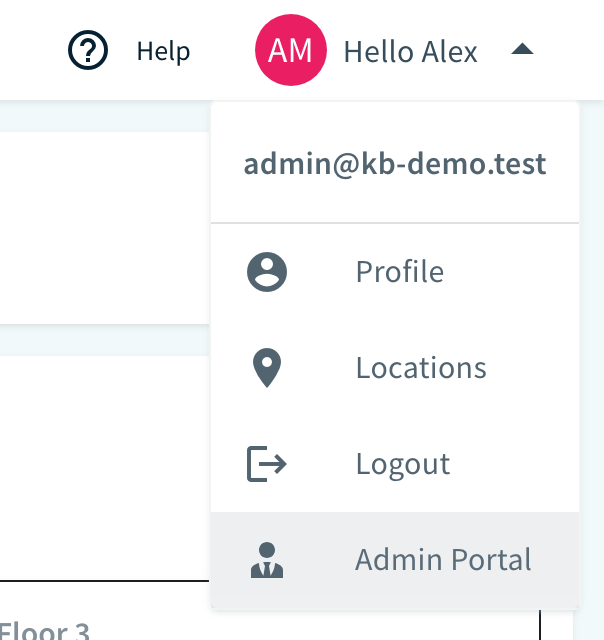Open the Admin Portal menu item
This screenshot has height=640, width=604.
point(395,560)
